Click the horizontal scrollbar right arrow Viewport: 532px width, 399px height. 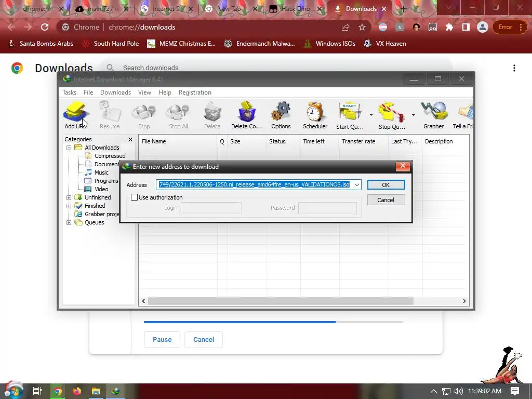tap(464, 301)
